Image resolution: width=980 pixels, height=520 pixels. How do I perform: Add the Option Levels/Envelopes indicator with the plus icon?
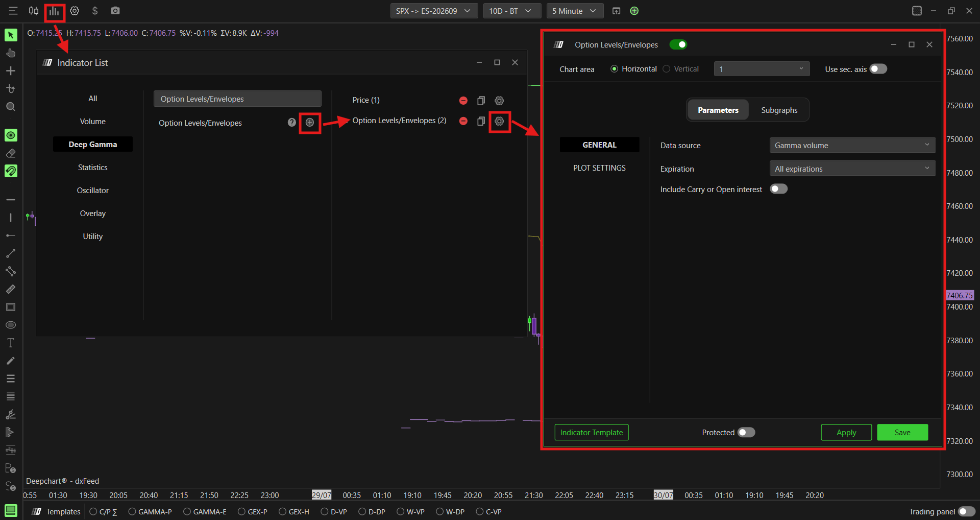click(x=310, y=123)
